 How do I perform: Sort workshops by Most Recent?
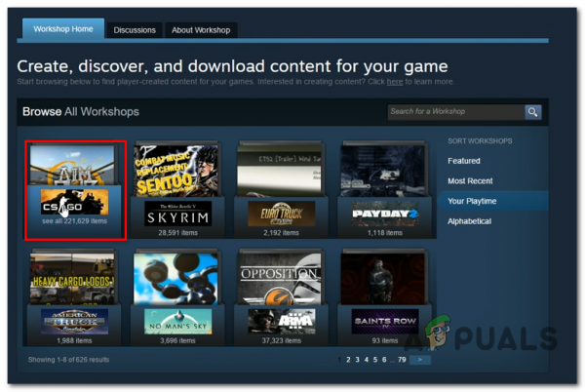point(470,181)
